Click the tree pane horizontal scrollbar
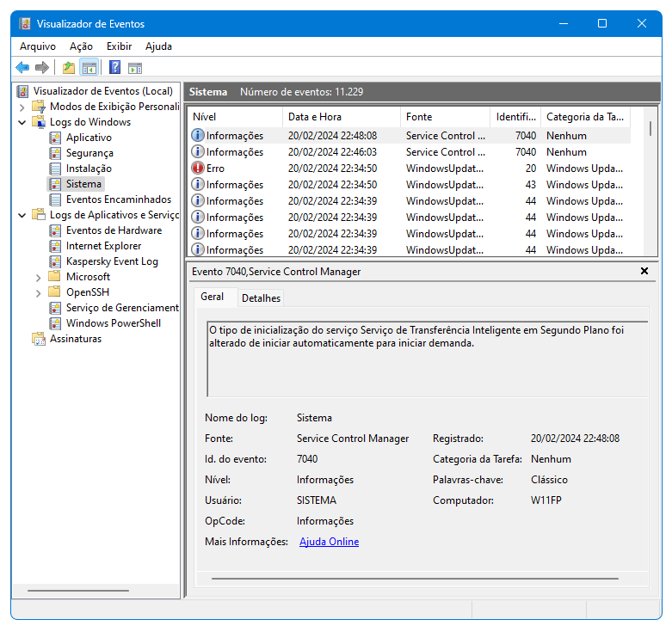Viewport: 672px width, 632px height. coord(78,591)
